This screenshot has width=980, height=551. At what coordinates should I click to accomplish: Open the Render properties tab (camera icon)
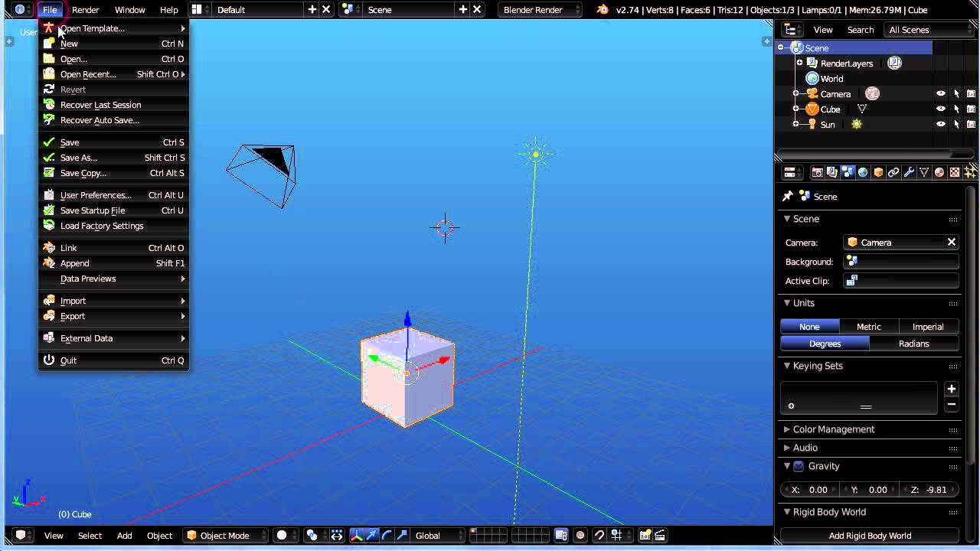coord(817,172)
